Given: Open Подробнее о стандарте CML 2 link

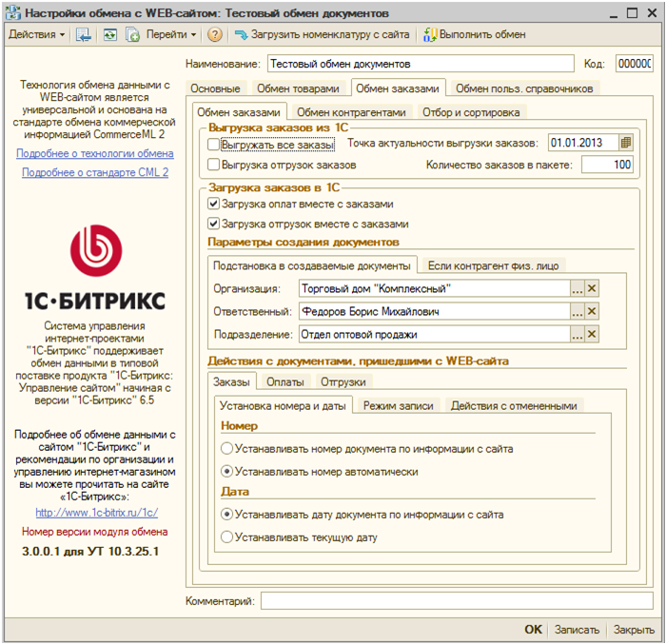Looking at the screenshot, I should (95, 172).
